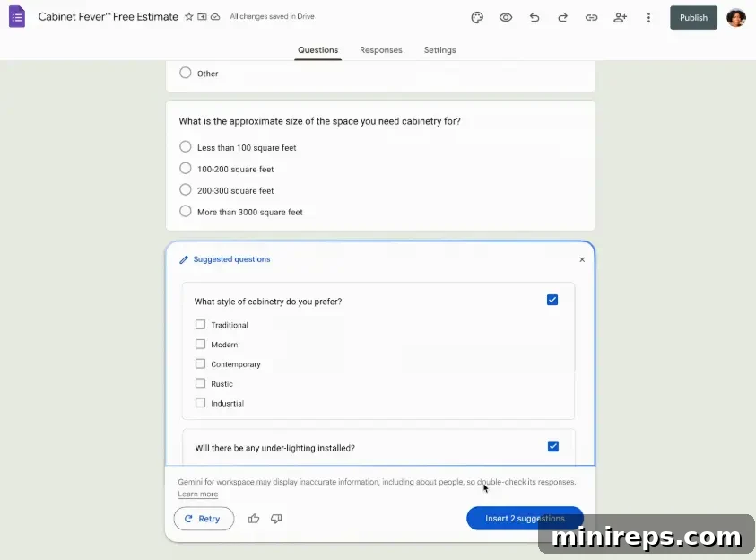Select Less than 100 square feet
This screenshot has width=756, height=560.
185,146
